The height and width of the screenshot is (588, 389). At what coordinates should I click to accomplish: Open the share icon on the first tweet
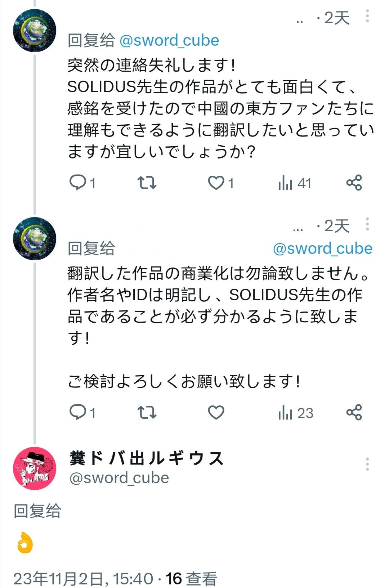(x=355, y=183)
